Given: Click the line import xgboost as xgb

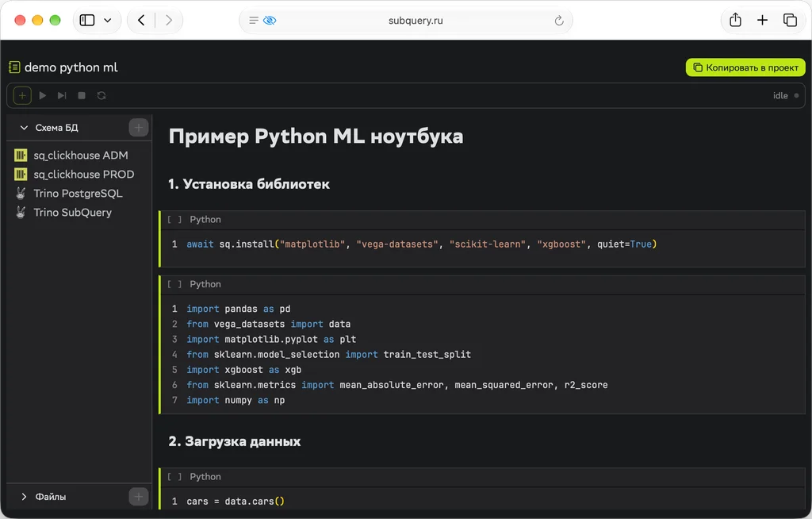Looking at the screenshot, I should click(x=244, y=370).
